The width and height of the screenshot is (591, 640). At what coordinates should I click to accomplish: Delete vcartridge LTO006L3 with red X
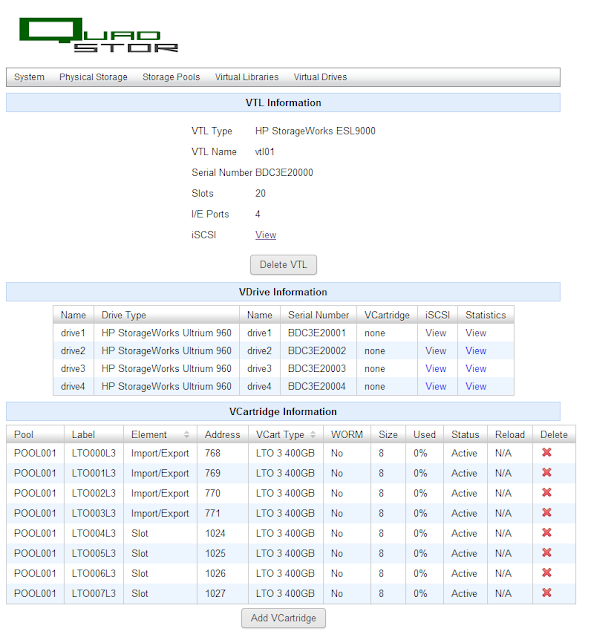click(547, 572)
